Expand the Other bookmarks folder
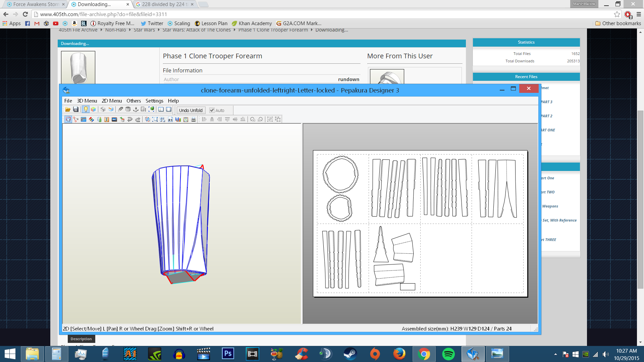644x362 pixels. [x=618, y=23]
